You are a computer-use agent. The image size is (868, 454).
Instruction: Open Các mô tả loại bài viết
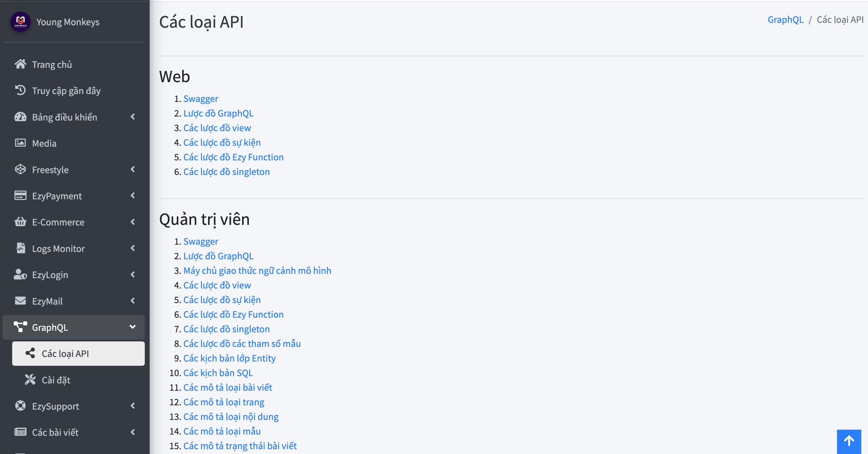pos(227,387)
